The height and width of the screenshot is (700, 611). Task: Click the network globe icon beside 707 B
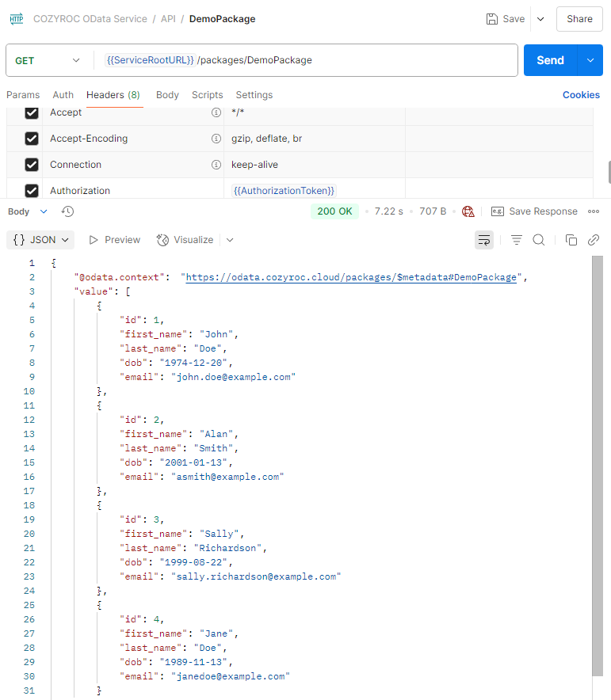coord(468,211)
